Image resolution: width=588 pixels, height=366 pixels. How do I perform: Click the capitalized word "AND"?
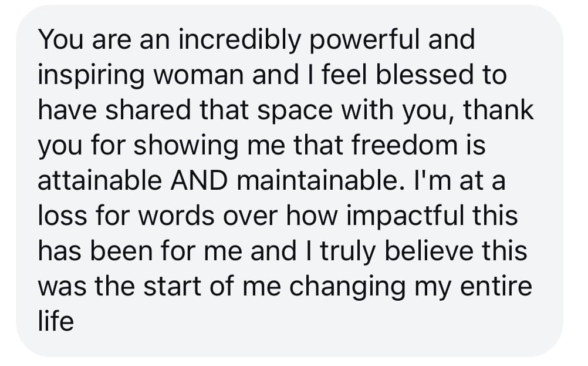tap(199, 181)
